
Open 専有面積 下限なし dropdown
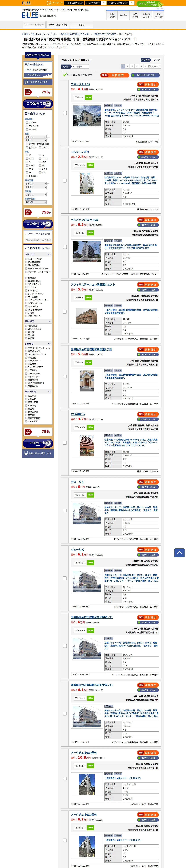click(36, 184)
